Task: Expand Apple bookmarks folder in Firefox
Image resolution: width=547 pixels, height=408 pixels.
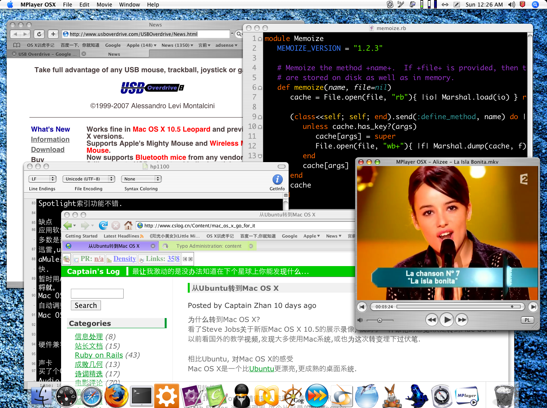Action: click(x=311, y=236)
